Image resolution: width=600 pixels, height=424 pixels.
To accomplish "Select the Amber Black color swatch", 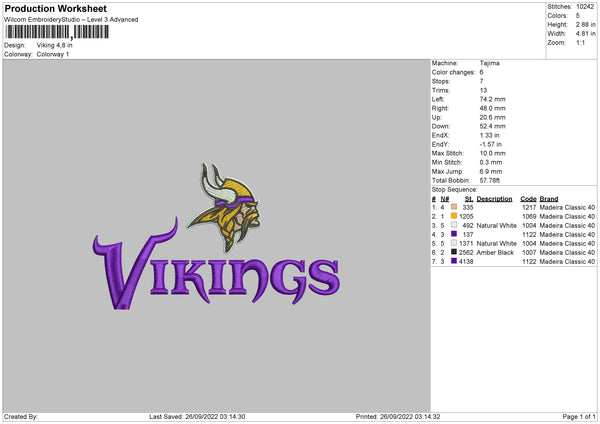I will pyautogui.click(x=454, y=251).
